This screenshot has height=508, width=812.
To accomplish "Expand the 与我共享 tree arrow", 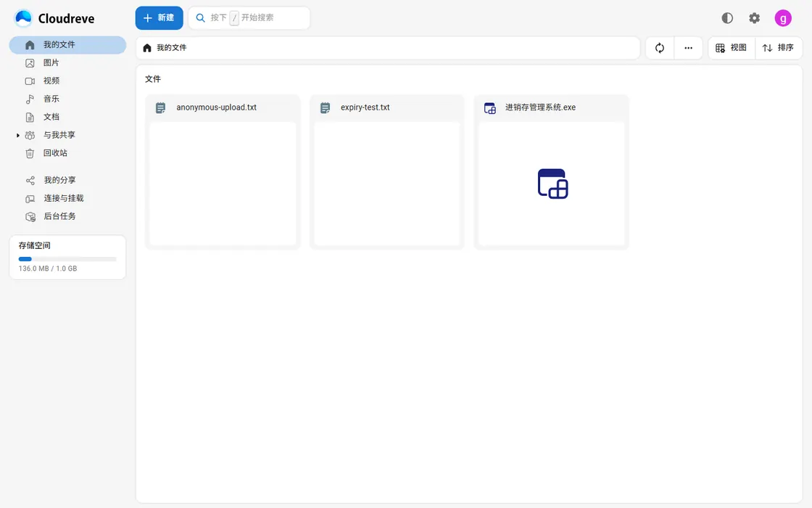I will (x=18, y=135).
